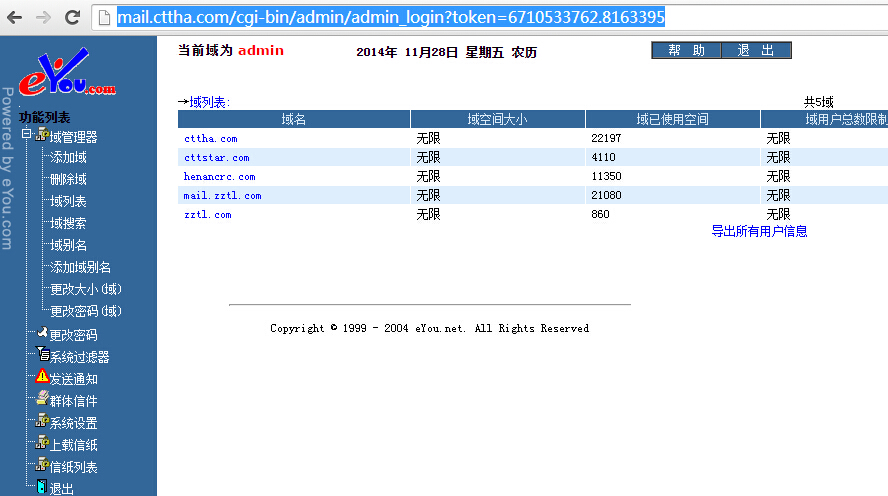The image size is (888, 496).
Task: Open 系统设置 in the function list
Action: click(x=73, y=424)
